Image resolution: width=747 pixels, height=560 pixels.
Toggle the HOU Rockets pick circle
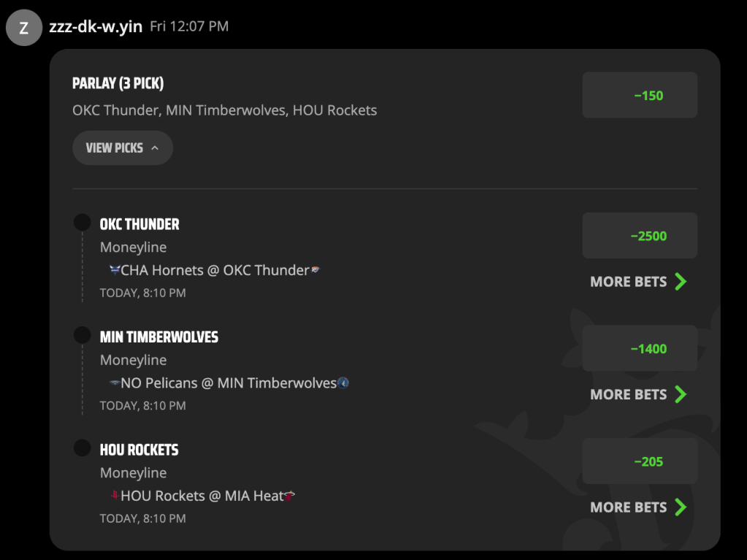[83, 448]
